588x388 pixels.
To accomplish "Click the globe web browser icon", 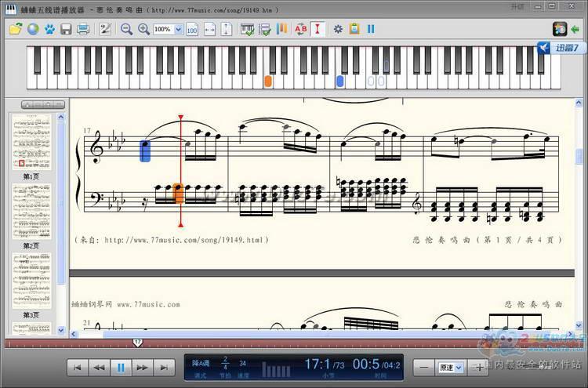I will click(x=33, y=29).
